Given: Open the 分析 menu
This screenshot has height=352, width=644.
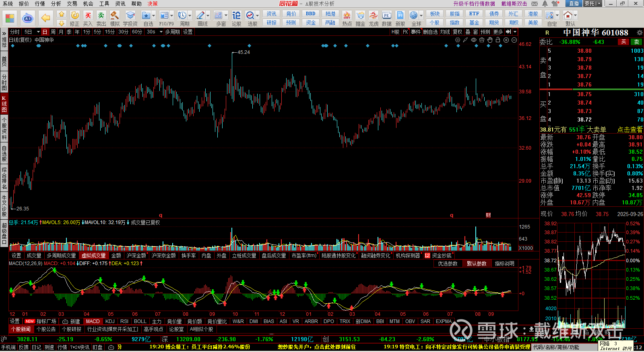Looking at the screenshot, I should 56,4.
